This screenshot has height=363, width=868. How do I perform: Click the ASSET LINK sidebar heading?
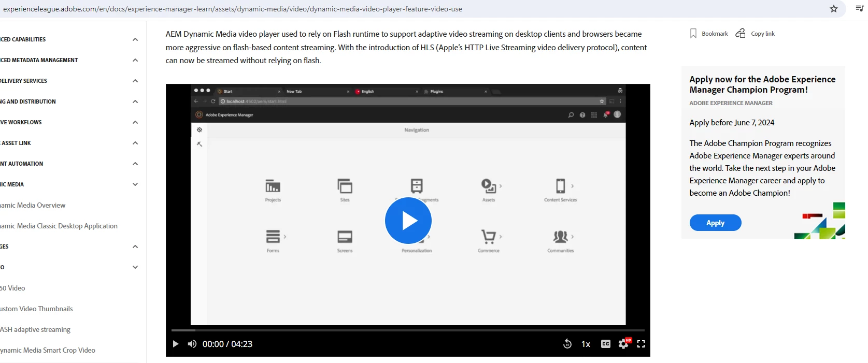pyautogui.click(x=16, y=143)
